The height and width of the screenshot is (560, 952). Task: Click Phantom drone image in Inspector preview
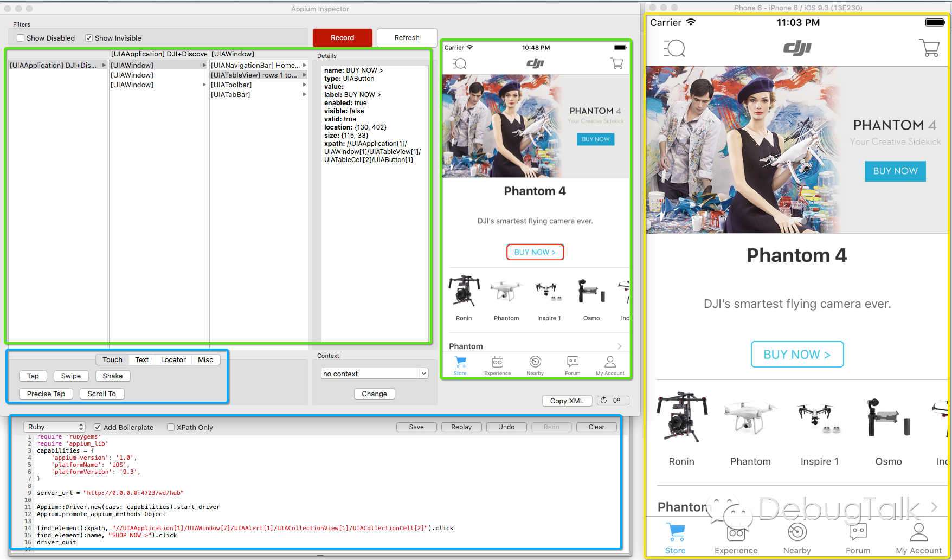(x=506, y=291)
